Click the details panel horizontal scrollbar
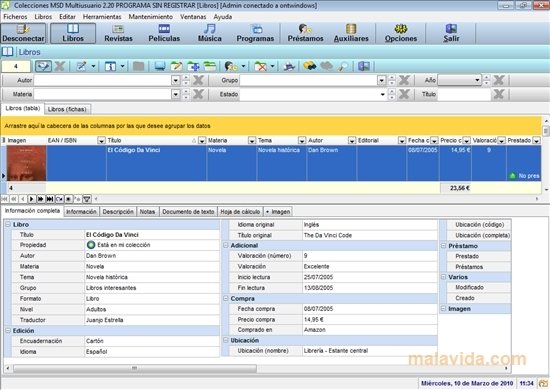 click(x=134, y=368)
